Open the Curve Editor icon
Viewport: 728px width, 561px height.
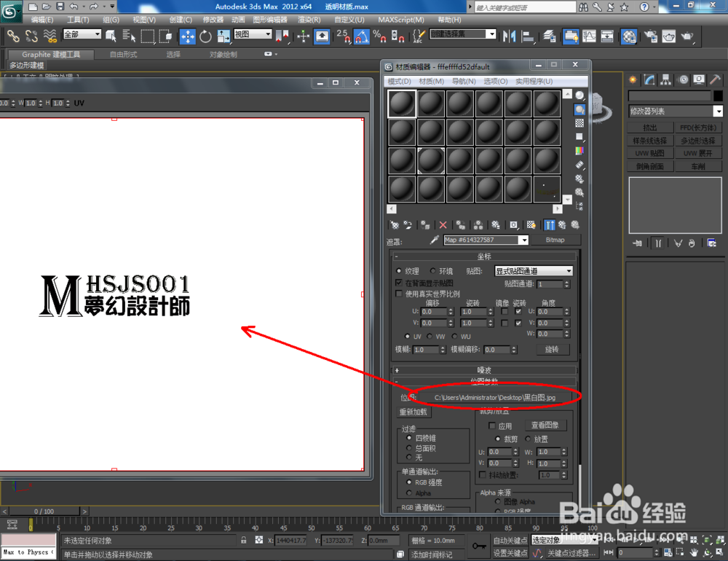coord(589,36)
